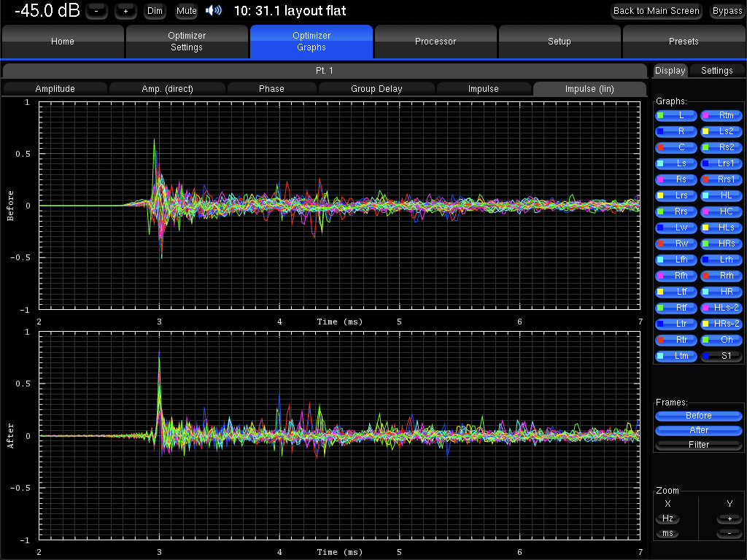Viewport: 747px width, 560px height.
Task: Switch to the Group Delay graph tab
Action: point(376,89)
